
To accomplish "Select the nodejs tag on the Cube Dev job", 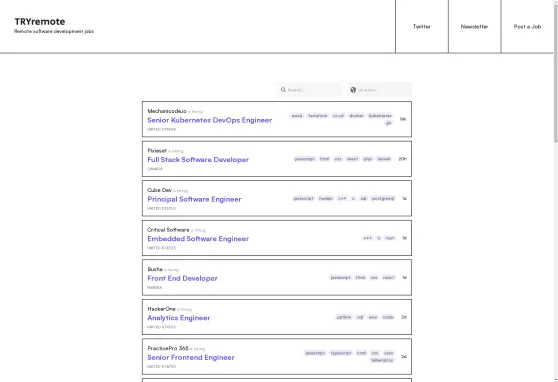I will pyautogui.click(x=326, y=198).
